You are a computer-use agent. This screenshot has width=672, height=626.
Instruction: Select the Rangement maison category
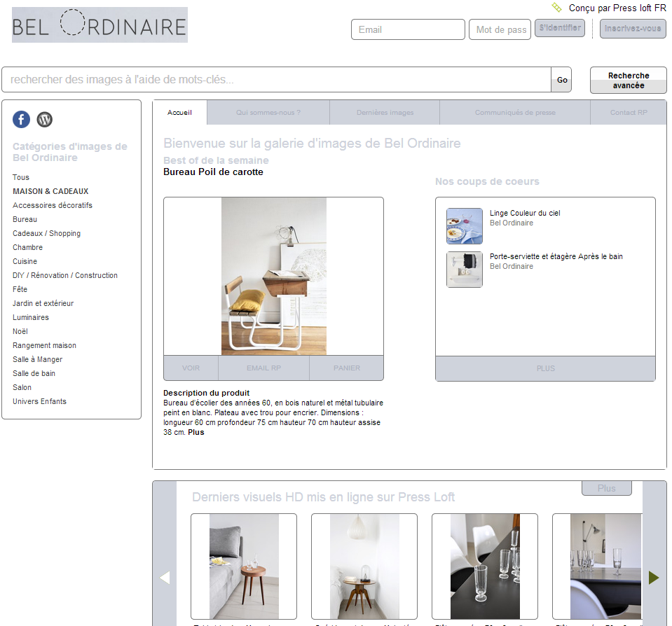pyautogui.click(x=45, y=345)
